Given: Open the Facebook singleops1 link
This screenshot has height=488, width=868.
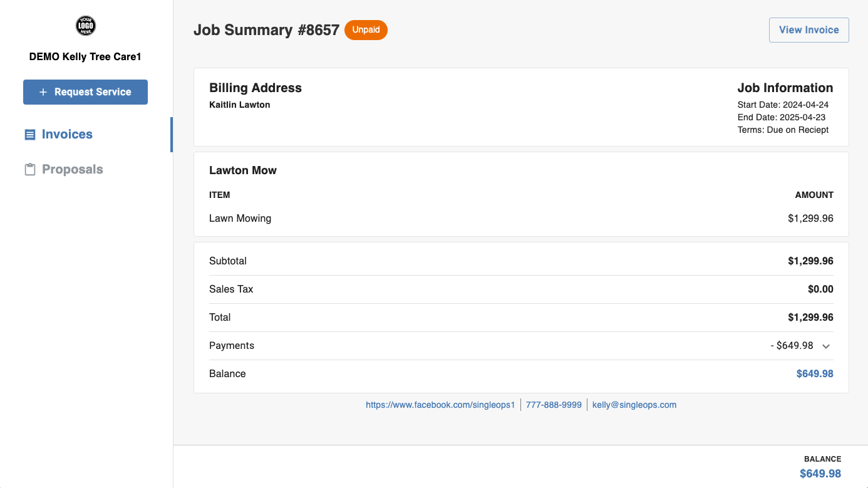Looking at the screenshot, I should [x=440, y=405].
